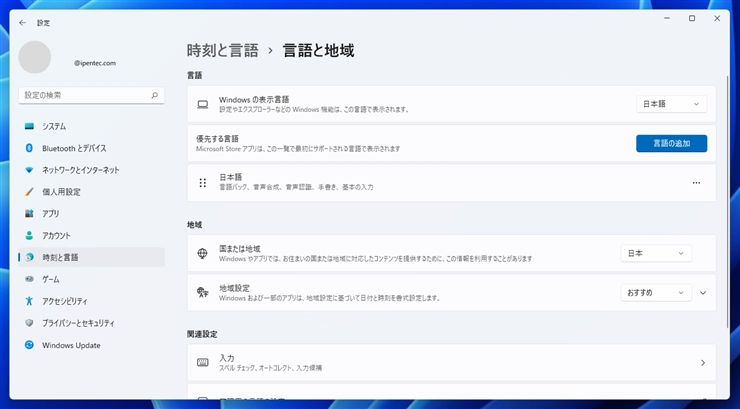Click the 入力 row label
Image resolution: width=740 pixels, height=409 pixels.
click(227, 358)
